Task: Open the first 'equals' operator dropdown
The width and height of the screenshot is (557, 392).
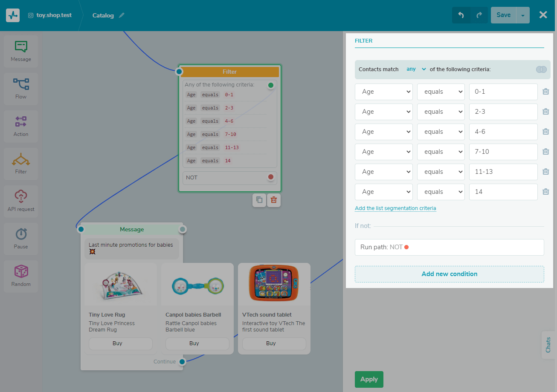Action: tap(441, 92)
